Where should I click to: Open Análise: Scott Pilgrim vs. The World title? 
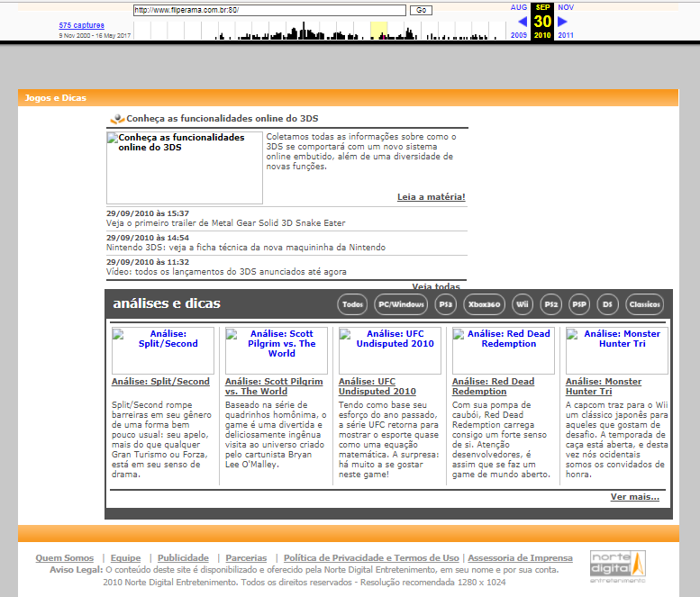[x=274, y=386]
